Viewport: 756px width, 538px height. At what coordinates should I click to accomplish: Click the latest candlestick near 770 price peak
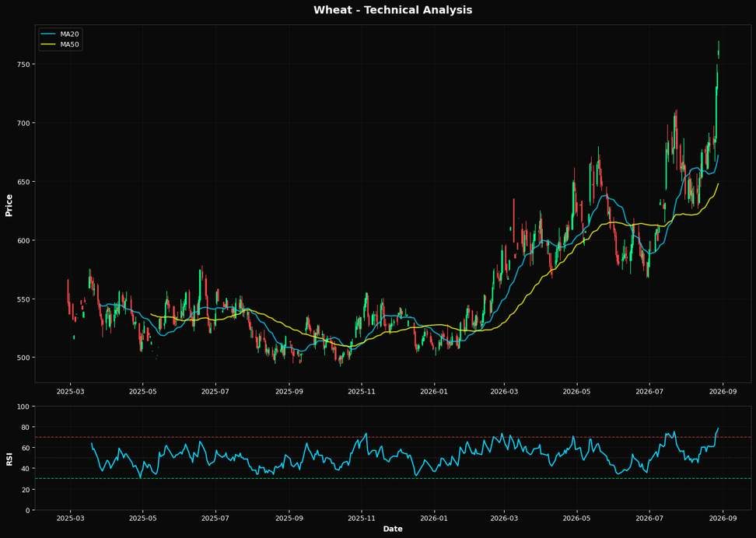(719, 50)
